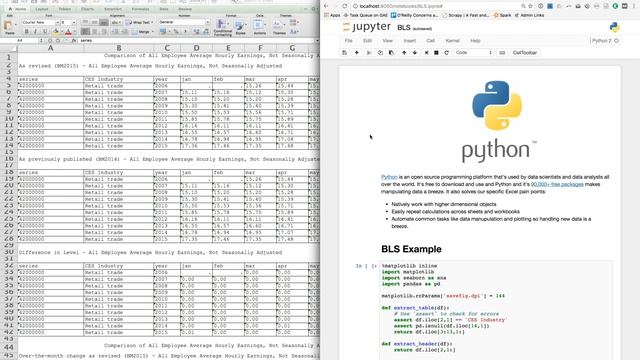Image resolution: width=640 pixels, height=360 pixels.
Task: Open the Jupyter File menu
Action: point(348,41)
